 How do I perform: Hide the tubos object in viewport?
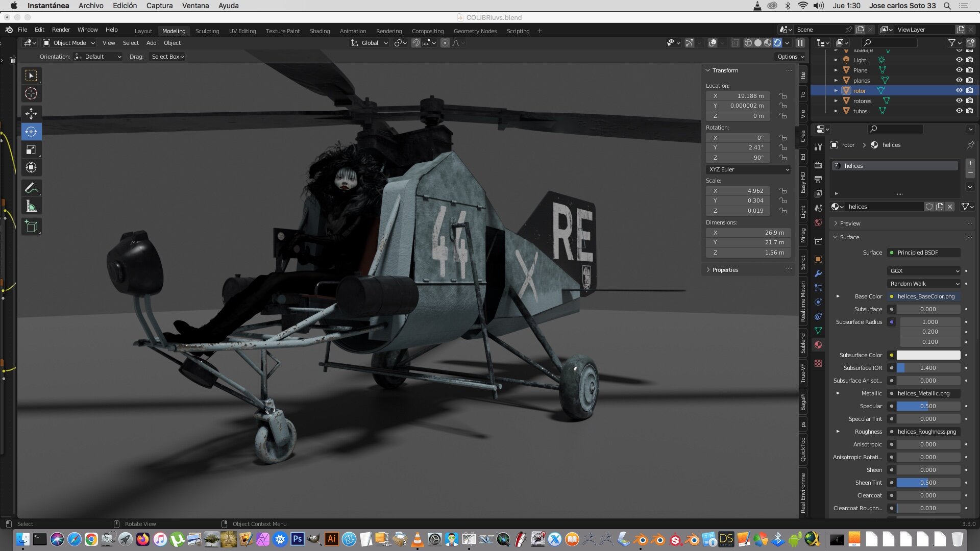[x=959, y=111]
